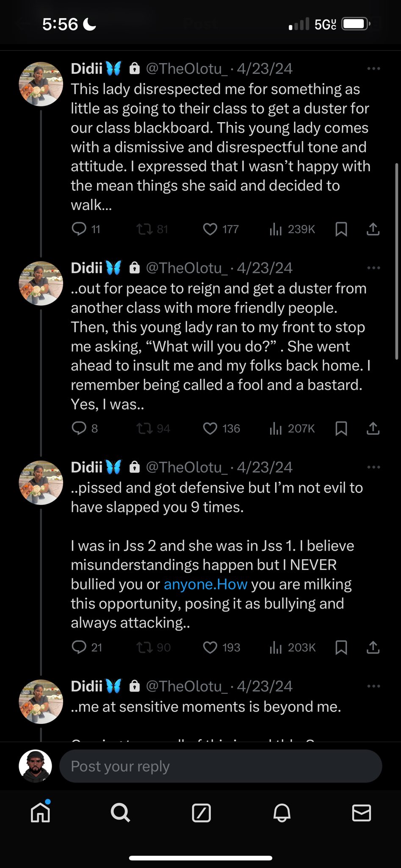
Task: Bookmark the post with 239K views
Action: (x=341, y=229)
